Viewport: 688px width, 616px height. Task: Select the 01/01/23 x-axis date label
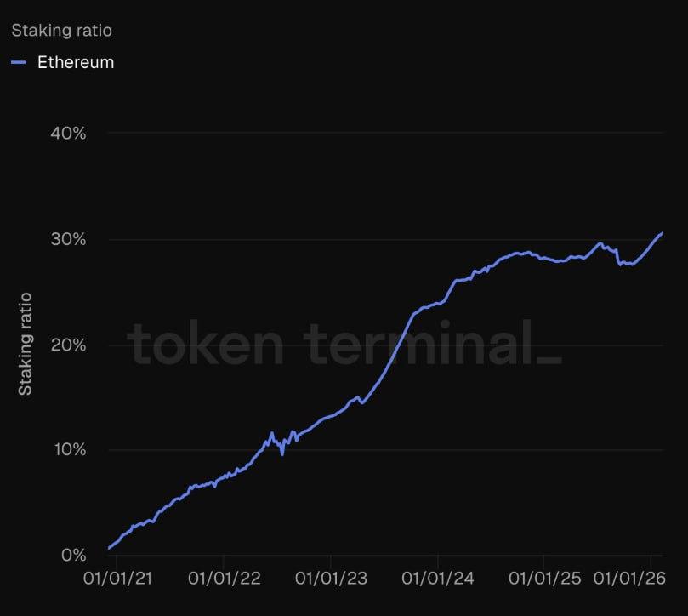[331, 579]
